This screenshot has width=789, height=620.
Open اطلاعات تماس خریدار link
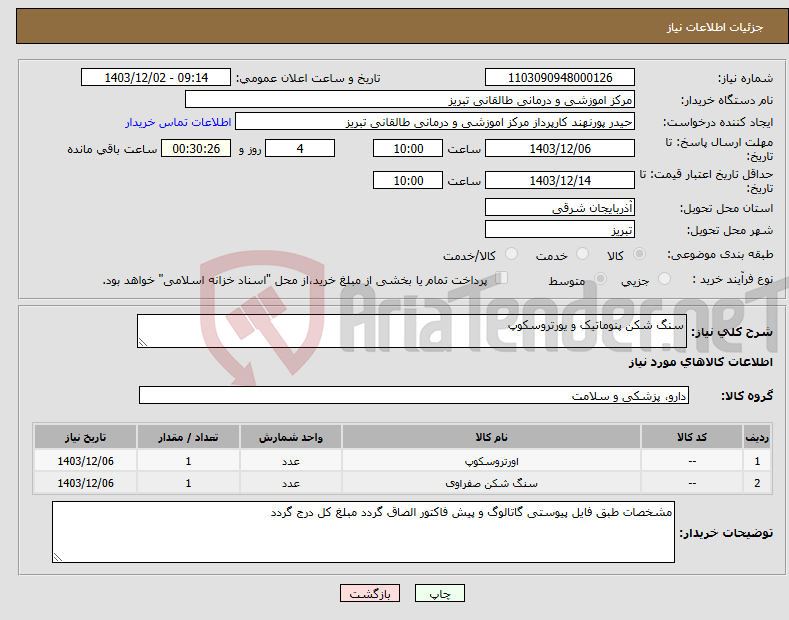(178, 122)
